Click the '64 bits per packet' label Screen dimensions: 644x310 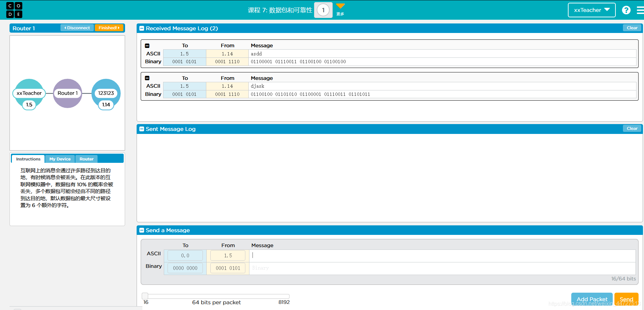[216, 303]
